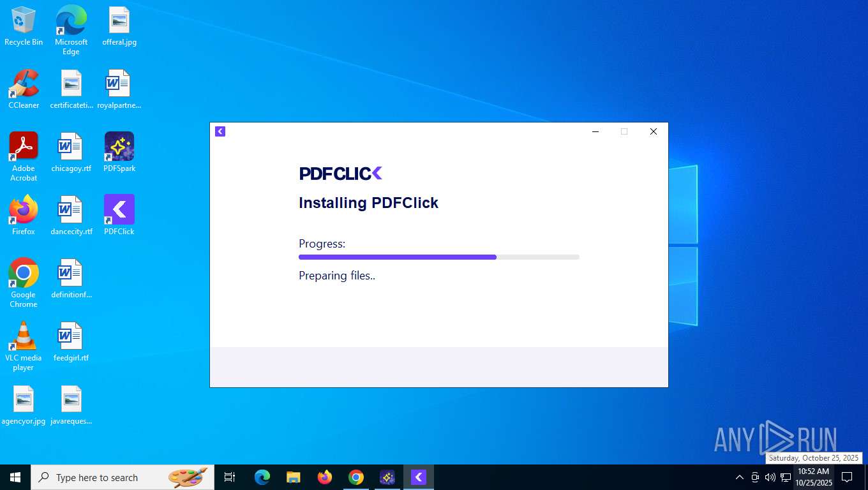Click the "Preparing files.." status text
The width and height of the screenshot is (868, 490).
[x=337, y=276]
